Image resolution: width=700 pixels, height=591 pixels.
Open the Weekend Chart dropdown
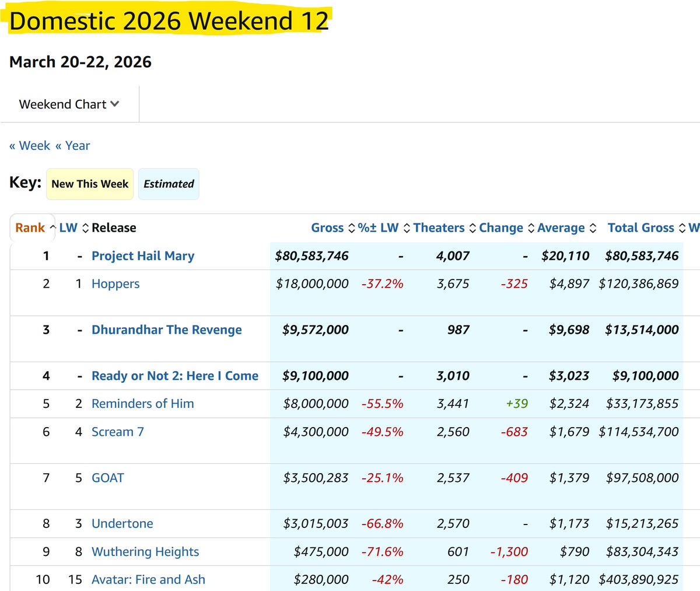[69, 104]
